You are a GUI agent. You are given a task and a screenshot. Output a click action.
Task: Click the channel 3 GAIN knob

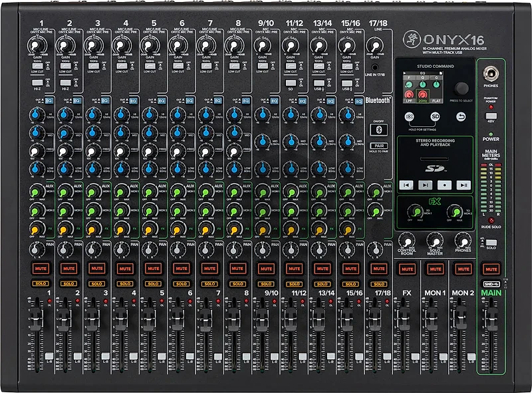point(93,45)
